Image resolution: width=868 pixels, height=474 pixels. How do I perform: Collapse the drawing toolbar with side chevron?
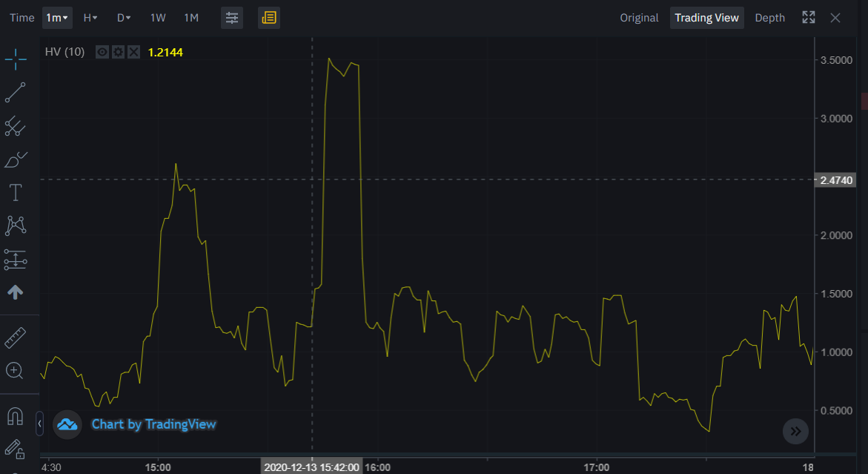[39, 424]
